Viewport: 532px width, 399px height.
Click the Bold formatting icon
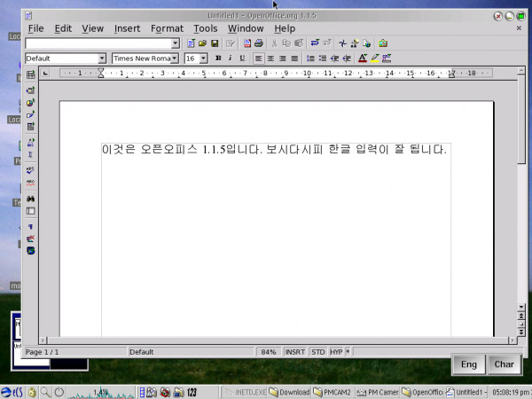(x=218, y=59)
